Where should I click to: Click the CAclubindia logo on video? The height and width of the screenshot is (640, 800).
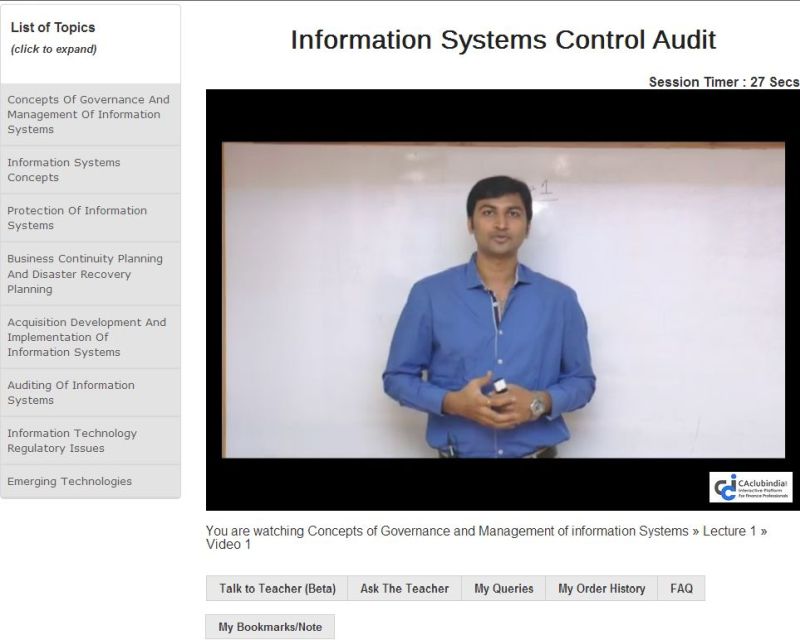751,487
